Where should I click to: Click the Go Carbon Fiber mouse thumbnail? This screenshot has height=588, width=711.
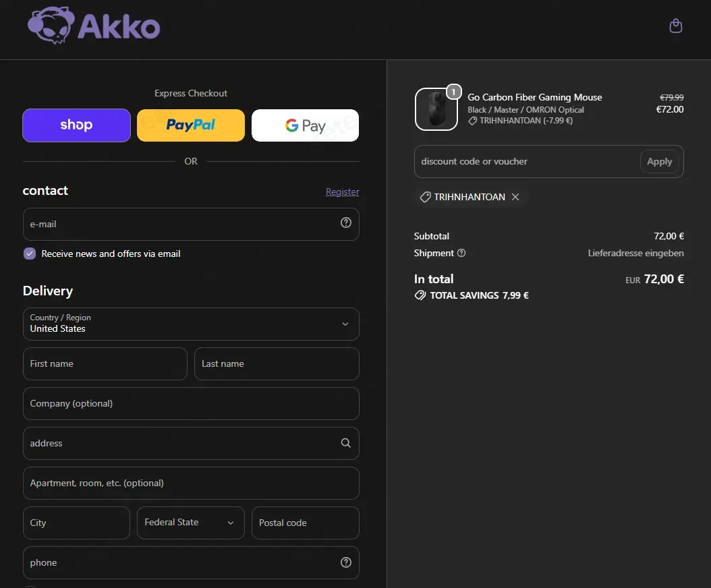(x=436, y=109)
